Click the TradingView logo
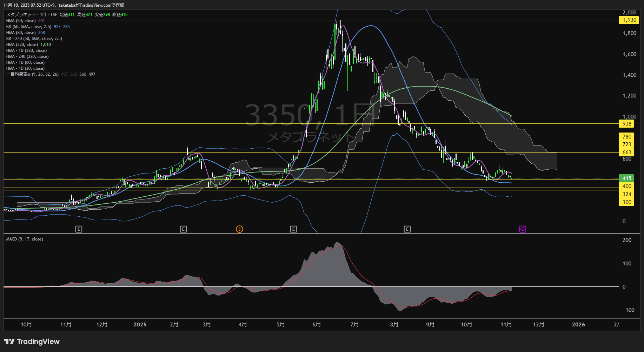This screenshot has width=644, height=352. 32,341
